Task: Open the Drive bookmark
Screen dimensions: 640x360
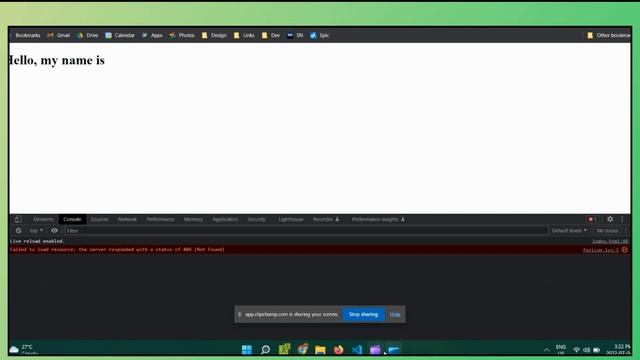Action: click(x=88, y=36)
